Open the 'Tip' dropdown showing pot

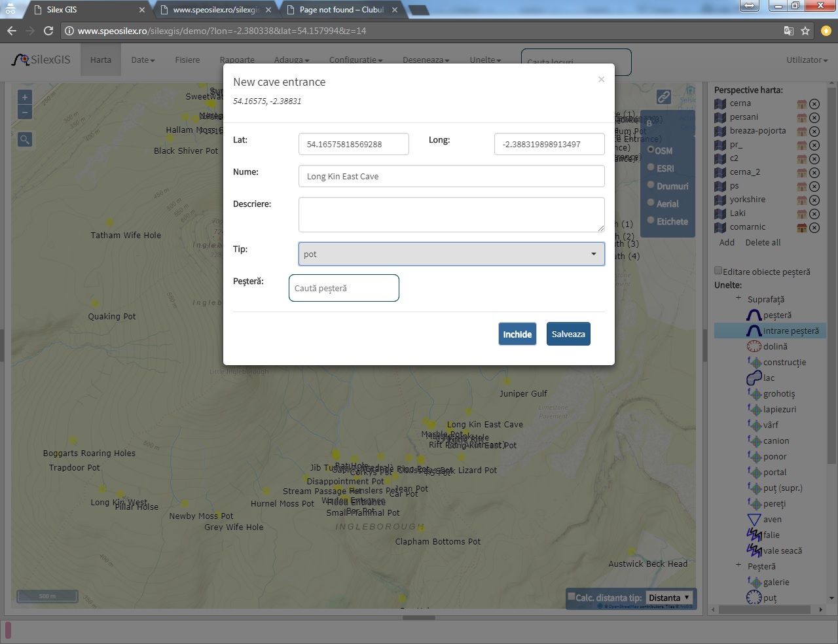point(451,254)
